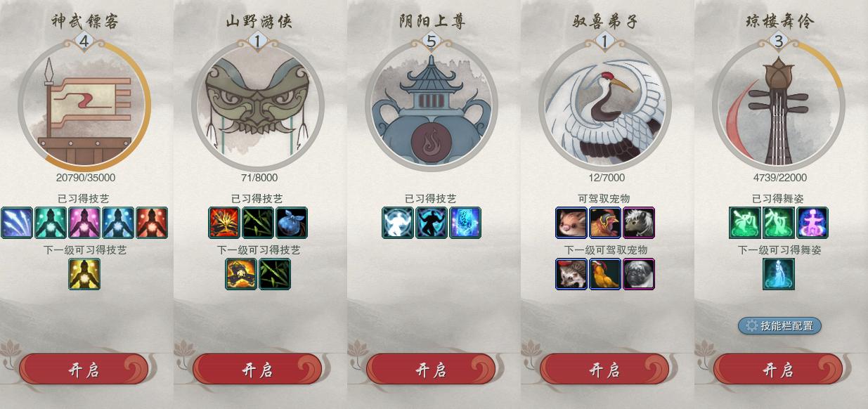This screenshot has height=409, width=868.
Task: Select the 琼楼舞伶 pipa instrument portrait
Action: pos(778,105)
